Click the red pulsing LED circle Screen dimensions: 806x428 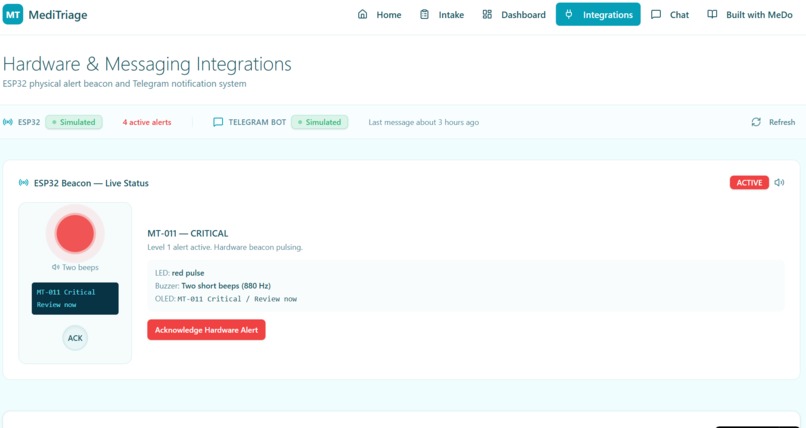(75, 233)
